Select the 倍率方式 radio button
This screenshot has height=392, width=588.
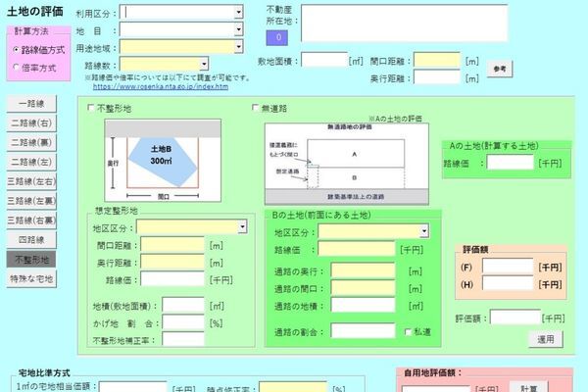click(x=16, y=68)
